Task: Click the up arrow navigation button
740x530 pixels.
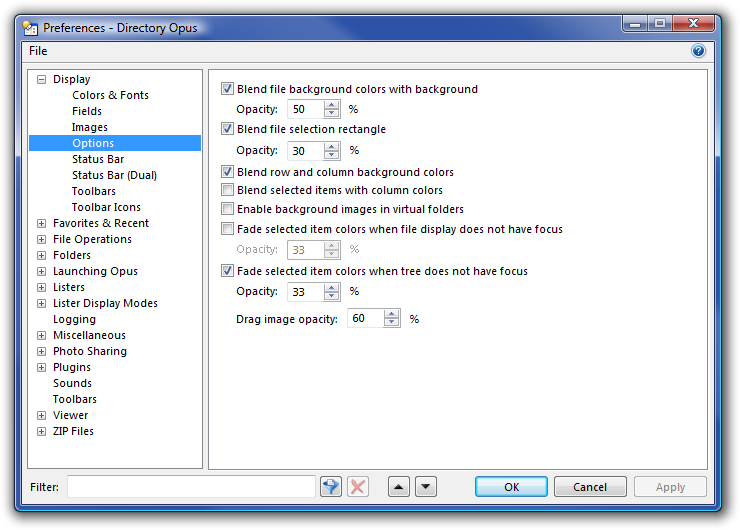Action: (x=399, y=487)
